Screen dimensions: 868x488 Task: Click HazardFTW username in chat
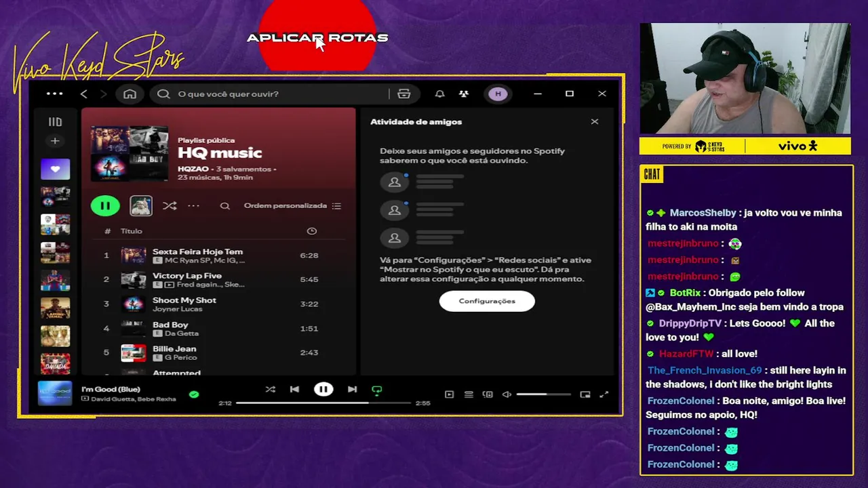686,354
